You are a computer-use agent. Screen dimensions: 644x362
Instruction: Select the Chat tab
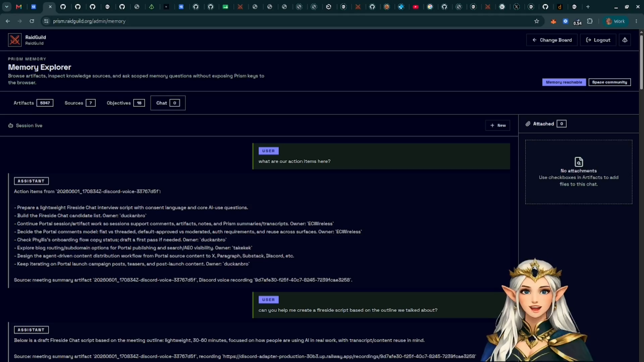tap(168, 103)
